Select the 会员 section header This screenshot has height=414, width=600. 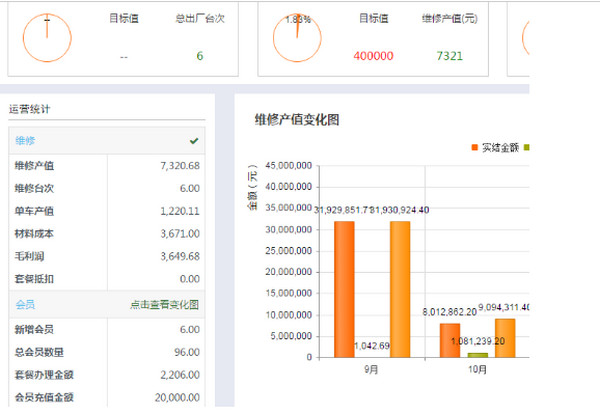point(107,305)
